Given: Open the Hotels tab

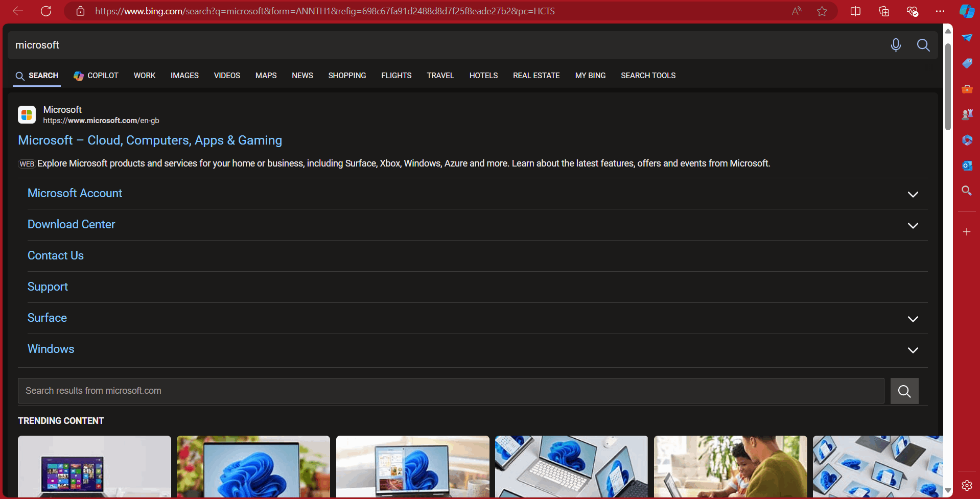Looking at the screenshot, I should (483, 76).
